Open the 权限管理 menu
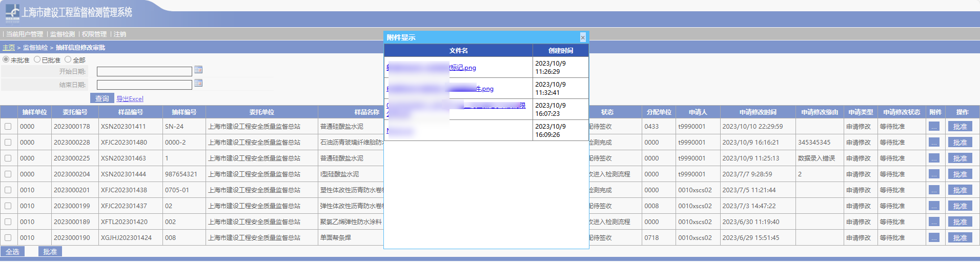The height and width of the screenshot is (262, 980). tap(94, 34)
